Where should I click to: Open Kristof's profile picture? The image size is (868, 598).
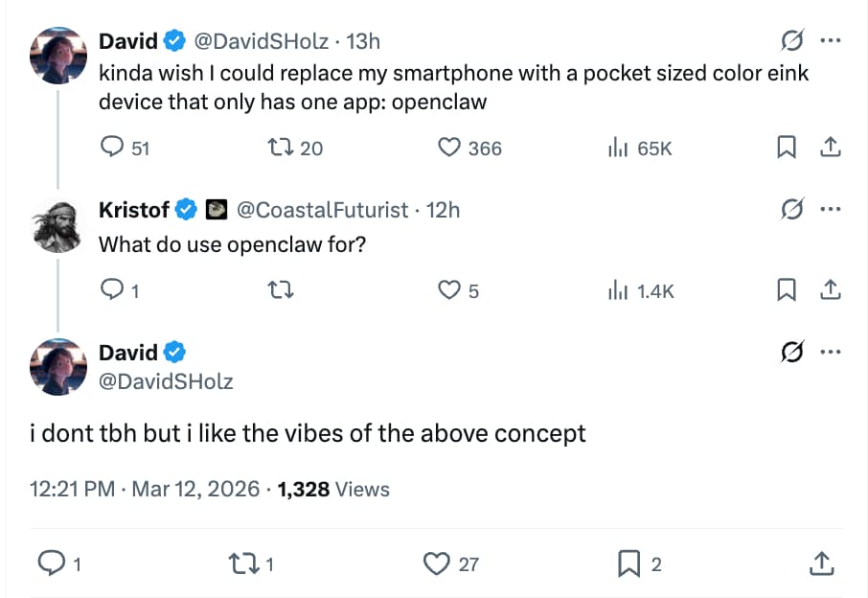(57, 225)
